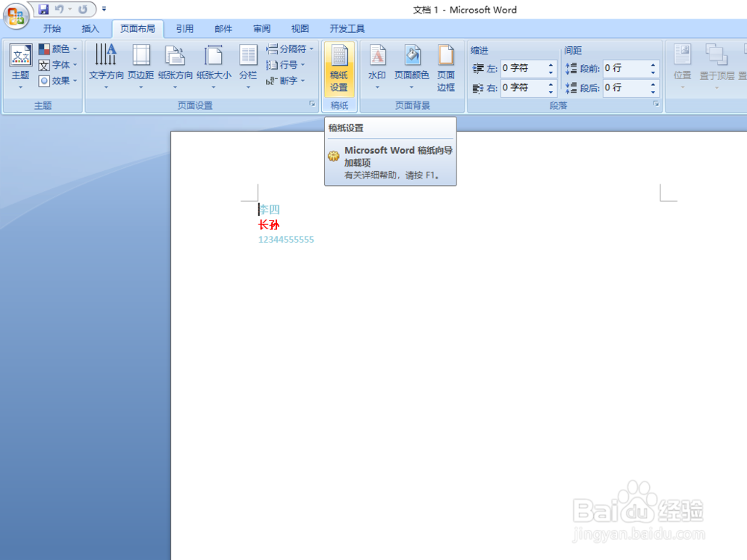The width and height of the screenshot is (747, 560).
Task: Switch to the 插入 tab
Action: pyautogui.click(x=90, y=29)
